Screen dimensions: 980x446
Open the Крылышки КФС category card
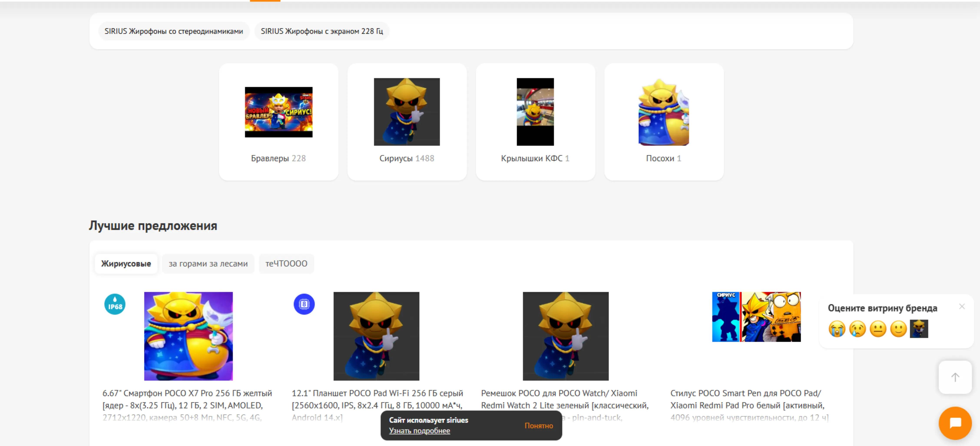[x=535, y=122]
